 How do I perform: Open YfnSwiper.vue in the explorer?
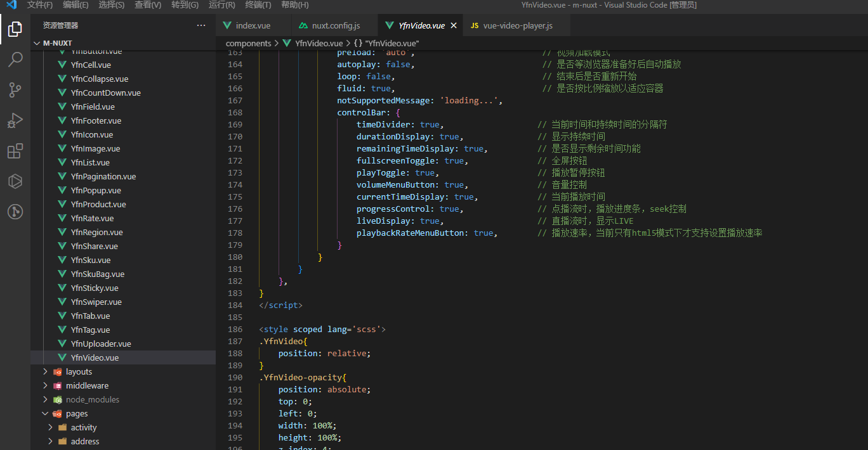pos(123,302)
